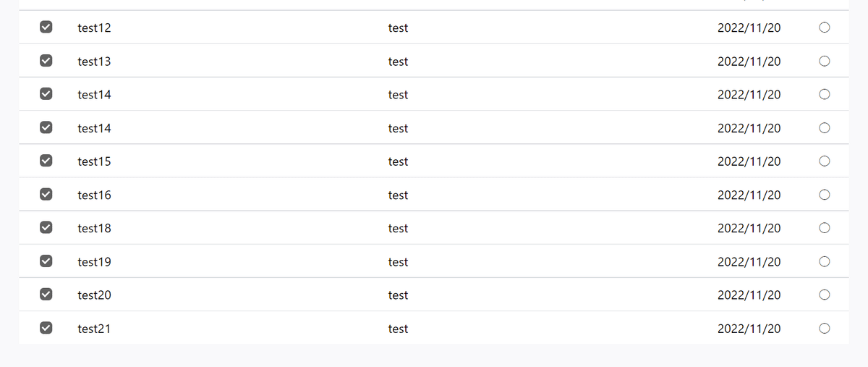Mark the test21 radio button

pos(824,328)
